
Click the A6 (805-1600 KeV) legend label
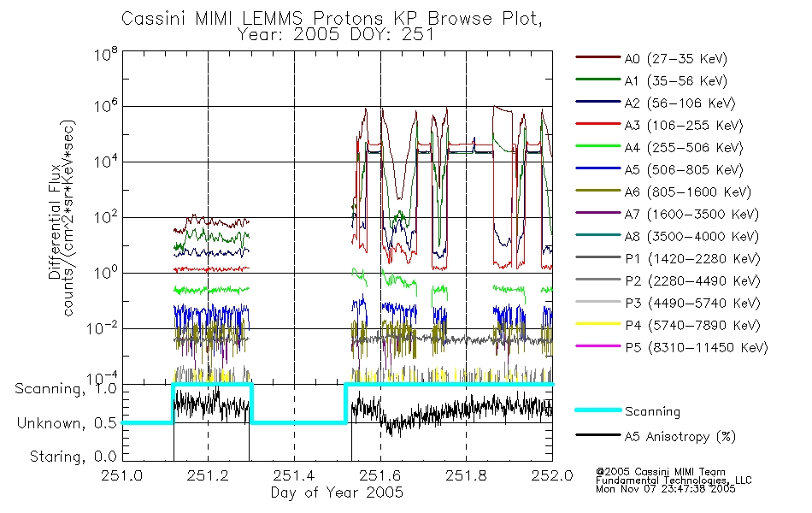687,192
